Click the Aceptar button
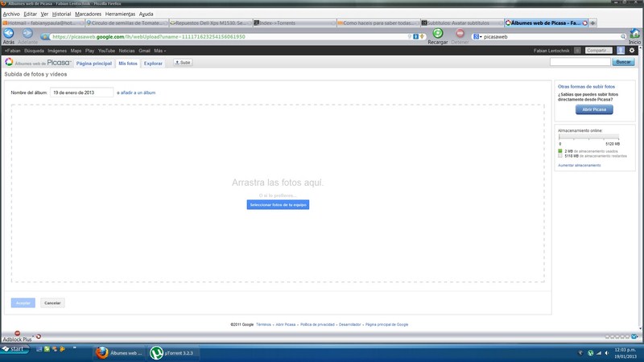Image resolution: width=644 pixels, height=362 pixels. click(x=23, y=303)
